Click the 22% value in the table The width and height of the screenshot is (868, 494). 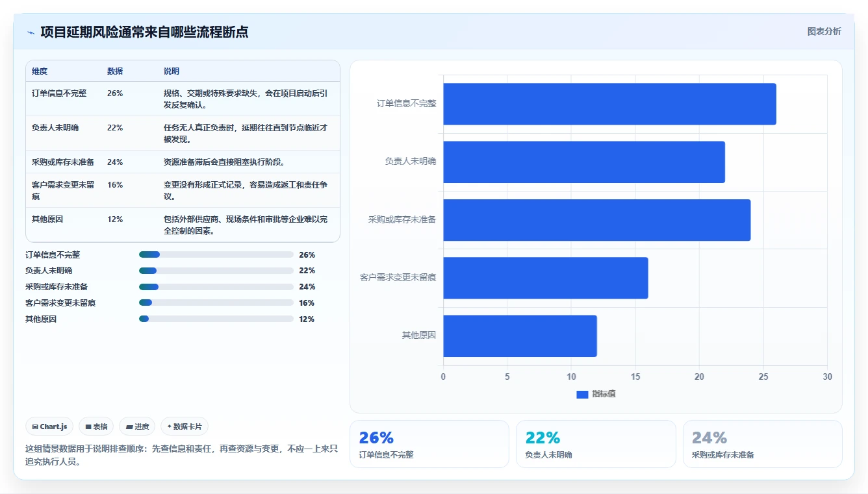pyautogui.click(x=115, y=128)
